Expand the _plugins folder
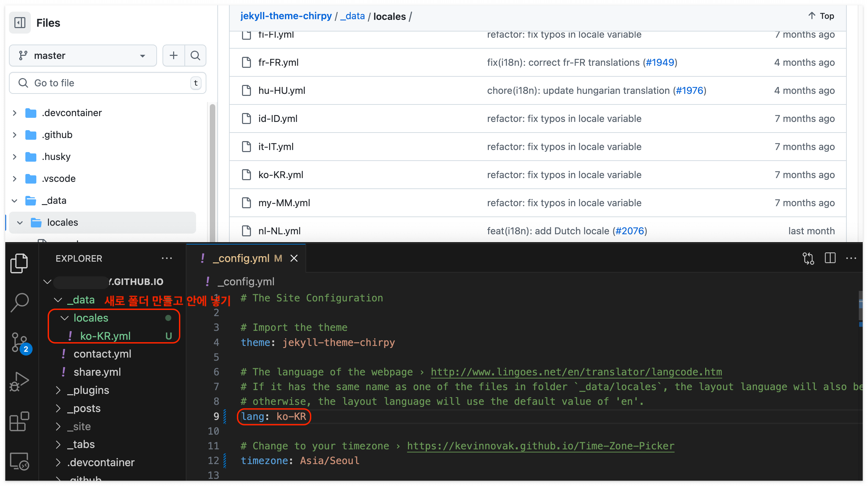Image resolution: width=868 pixels, height=486 pixels. tap(58, 390)
